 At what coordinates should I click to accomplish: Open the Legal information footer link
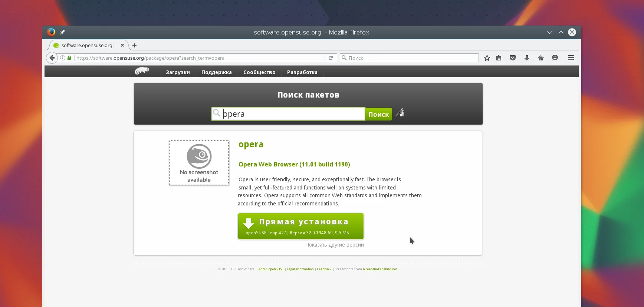(300, 269)
